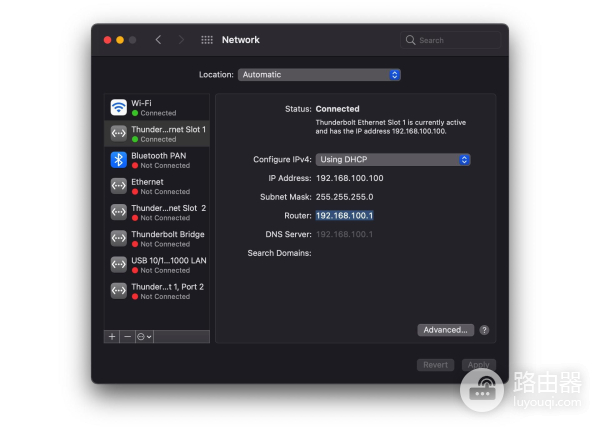Select the Ethernet service in the list
The height and width of the screenshot is (430, 600).
pos(157,186)
